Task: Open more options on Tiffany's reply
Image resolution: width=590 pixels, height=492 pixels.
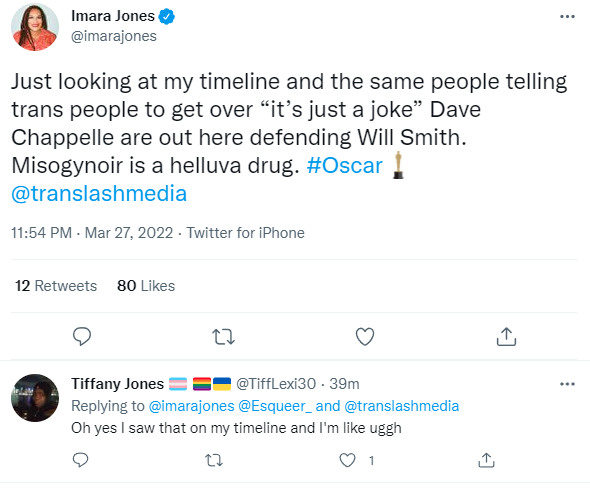Action: 567,384
